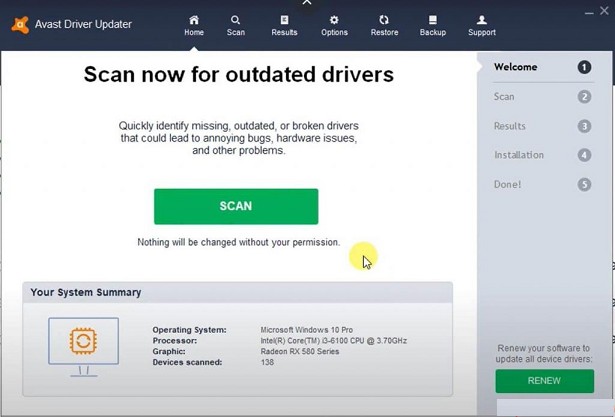The width and height of the screenshot is (615, 417).
Task: Click the step 3 circle badge
Action: (584, 126)
